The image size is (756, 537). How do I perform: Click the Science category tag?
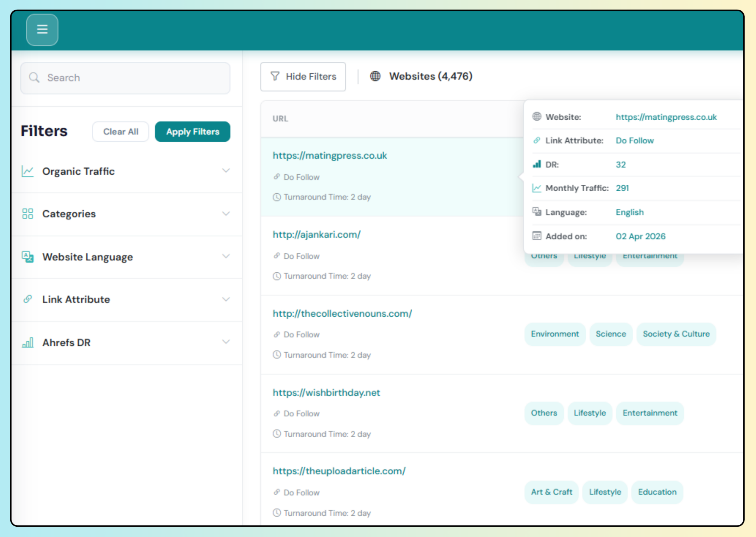coord(611,334)
